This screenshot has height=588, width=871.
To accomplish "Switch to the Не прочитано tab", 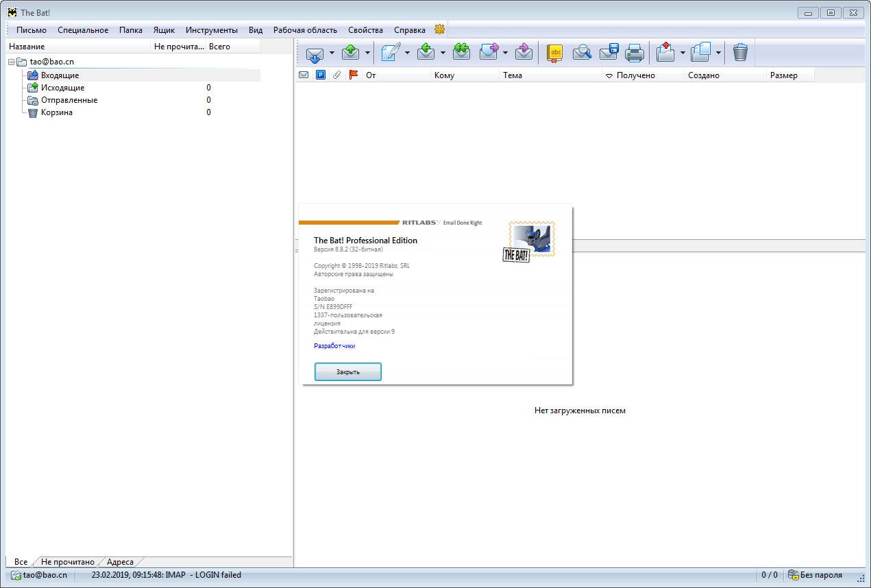I will [x=68, y=562].
